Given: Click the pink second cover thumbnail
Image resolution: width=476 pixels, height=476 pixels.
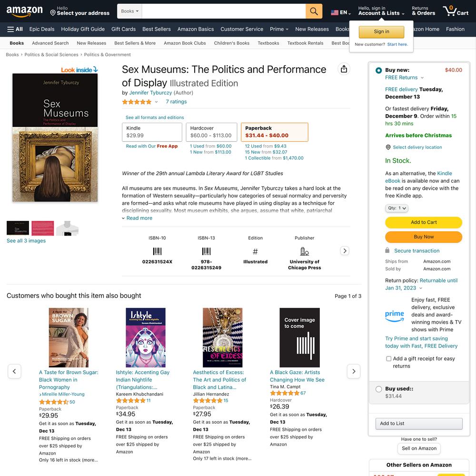Looking at the screenshot, I should 42,228.
